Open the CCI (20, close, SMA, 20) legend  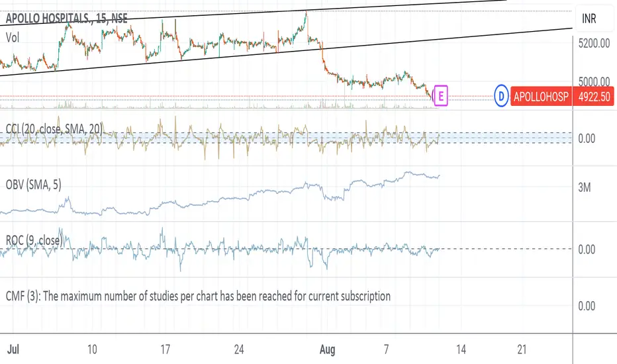(54, 128)
